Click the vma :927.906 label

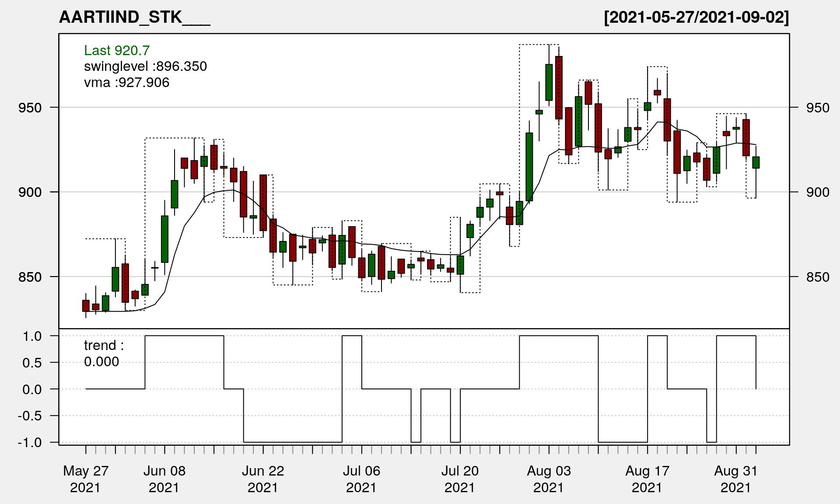126,83
